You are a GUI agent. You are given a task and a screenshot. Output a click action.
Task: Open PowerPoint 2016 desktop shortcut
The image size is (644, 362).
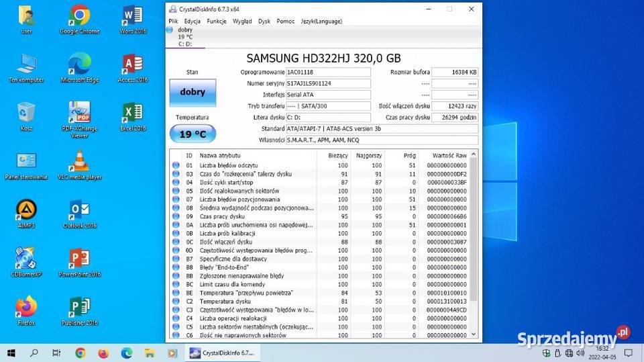pos(80,263)
